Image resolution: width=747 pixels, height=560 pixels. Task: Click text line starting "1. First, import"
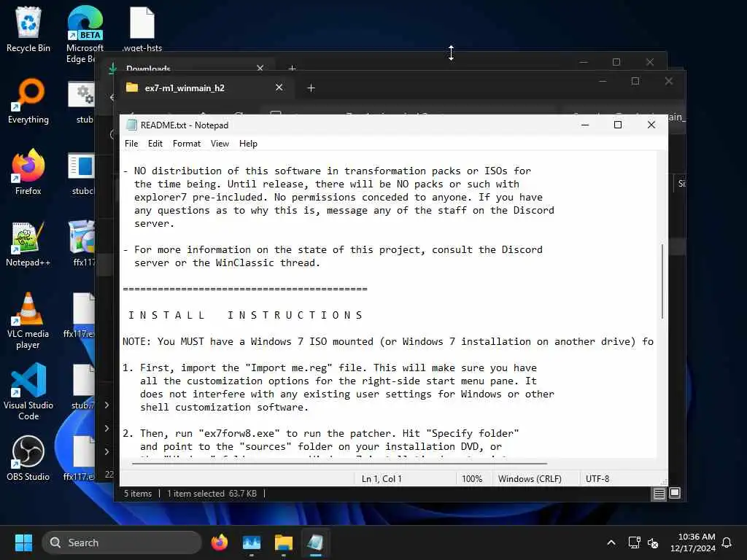click(330, 367)
